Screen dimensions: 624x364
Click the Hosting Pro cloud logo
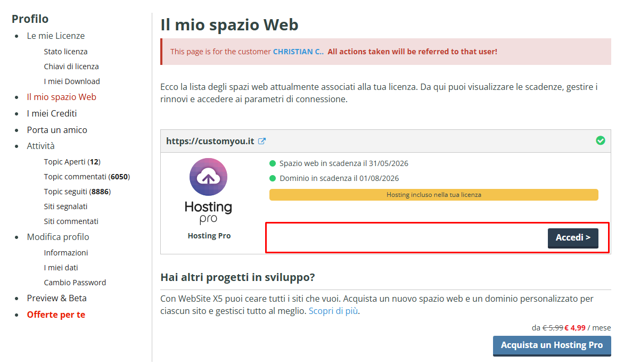pyautogui.click(x=208, y=178)
